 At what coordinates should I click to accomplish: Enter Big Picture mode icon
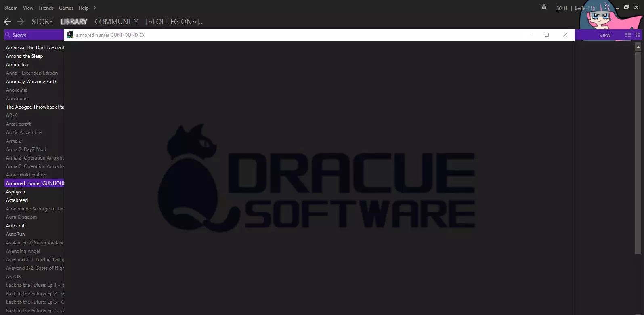[607, 7]
